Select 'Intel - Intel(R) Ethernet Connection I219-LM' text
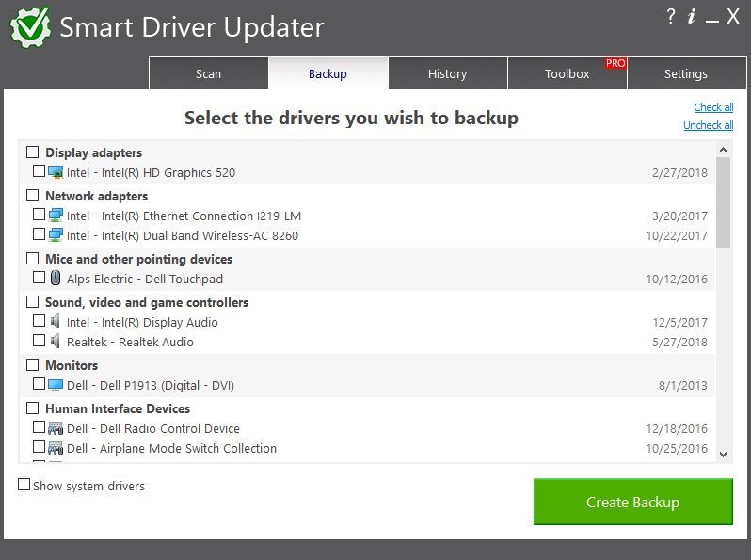This screenshot has width=751, height=560. click(184, 216)
